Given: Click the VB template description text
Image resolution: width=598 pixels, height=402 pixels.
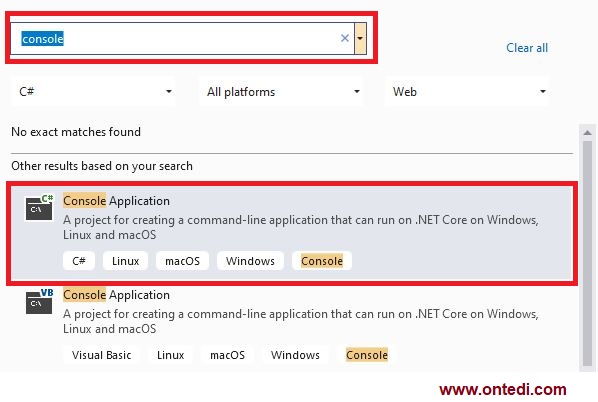Looking at the screenshot, I should click(301, 321).
